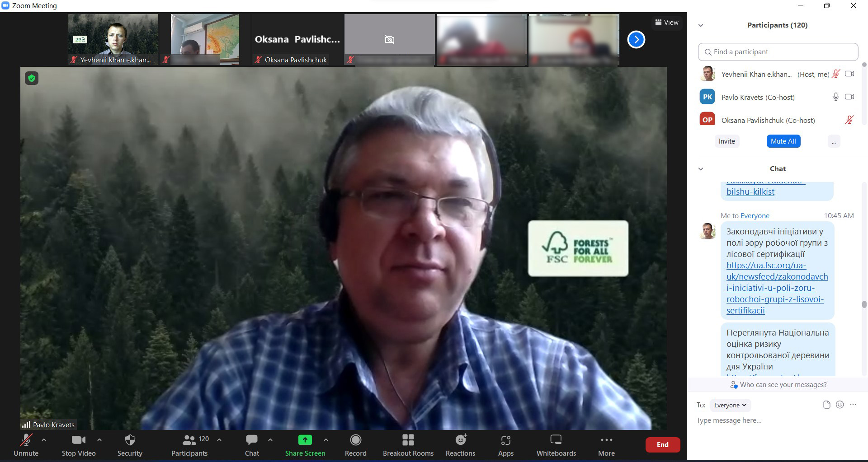Click Invite button in participants panel
Viewport: 868px width, 462px height.
pos(727,141)
